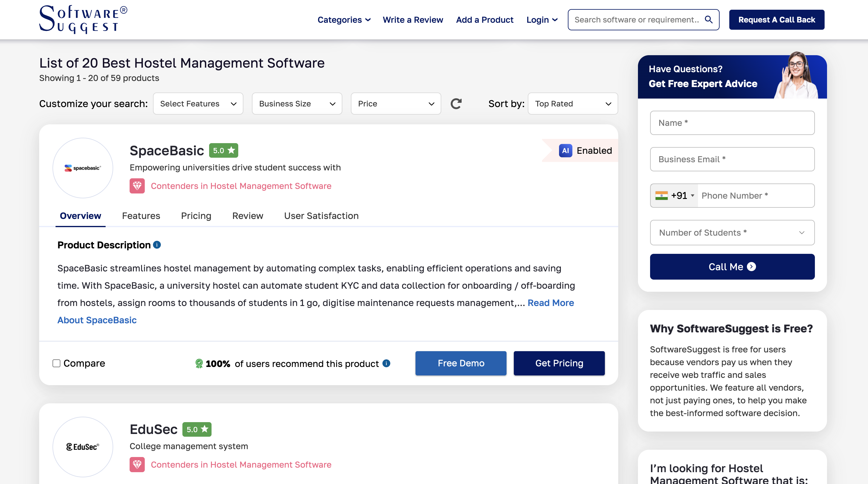Click the SpaceBasic 5.0 star rating badge
This screenshot has height=484, width=868.
tap(223, 150)
